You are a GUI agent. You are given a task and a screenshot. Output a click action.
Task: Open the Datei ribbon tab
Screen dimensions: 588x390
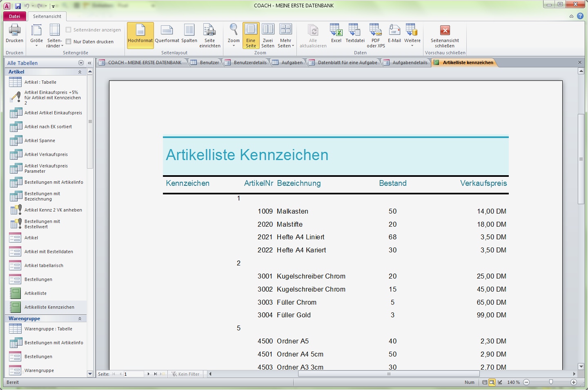tap(15, 16)
